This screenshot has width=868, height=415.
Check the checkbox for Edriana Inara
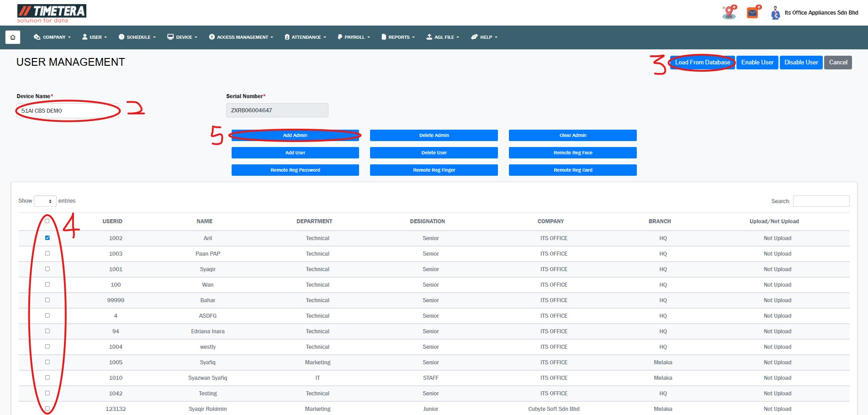pyautogui.click(x=47, y=331)
